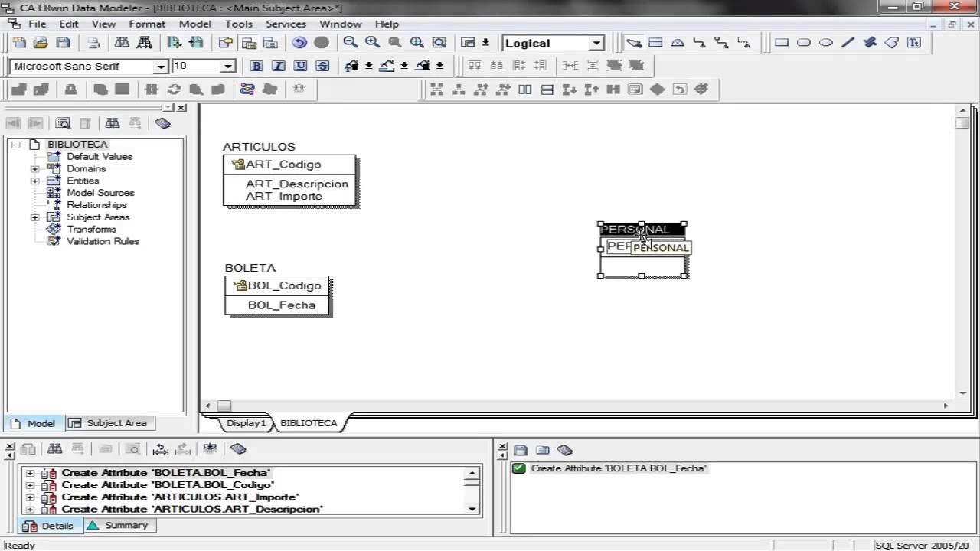980x551 pixels.
Task: Open the Format menu
Action: (147, 24)
